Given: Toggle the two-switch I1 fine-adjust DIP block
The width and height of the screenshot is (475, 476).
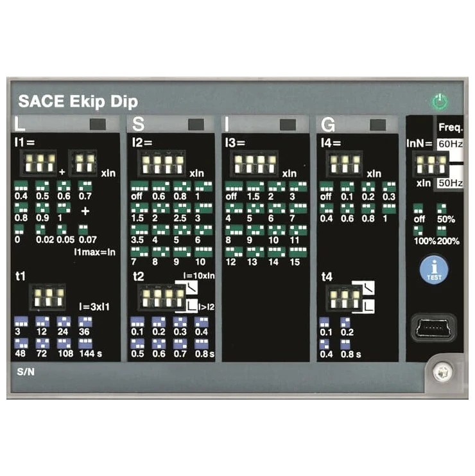Looking at the screenshot, I should (83, 163).
